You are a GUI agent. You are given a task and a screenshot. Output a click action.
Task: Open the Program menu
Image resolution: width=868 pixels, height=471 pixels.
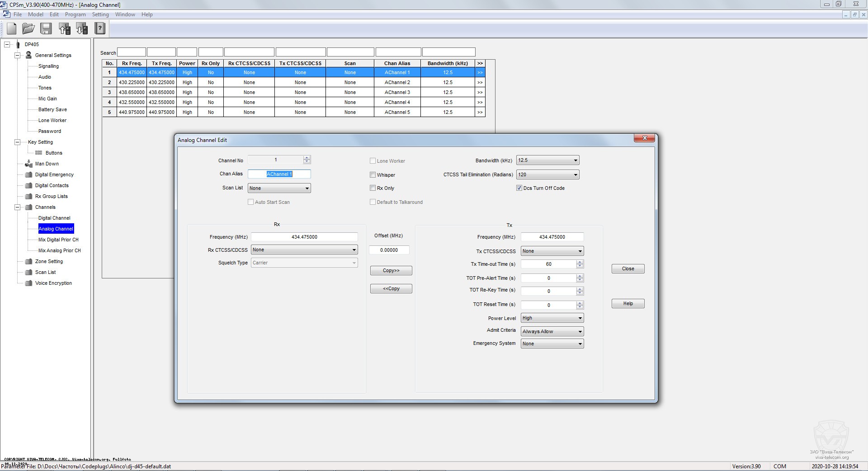click(x=75, y=14)
